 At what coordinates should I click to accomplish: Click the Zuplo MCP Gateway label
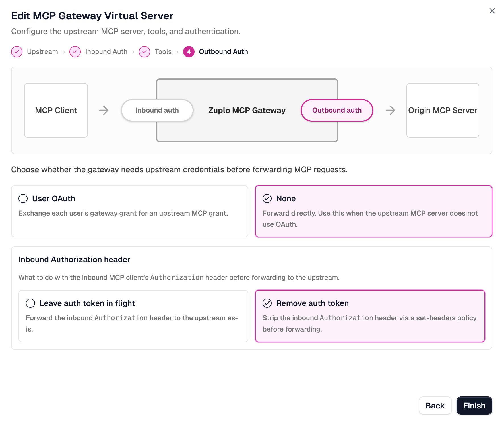tap(247, 110)
